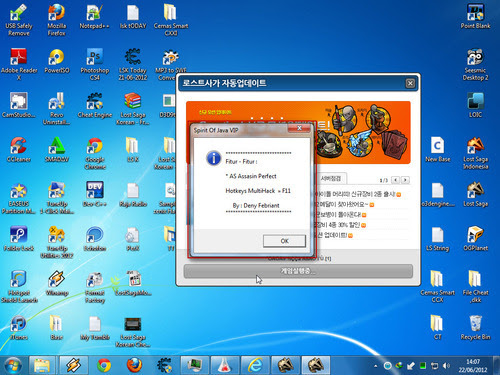Viewport: 500px width, 375px height.
Task: Click the gray game launch button in updater
Action: 298,271
